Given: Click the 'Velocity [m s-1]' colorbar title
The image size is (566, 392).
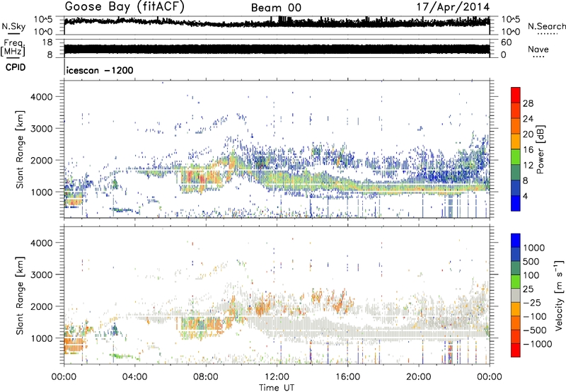Looking at the screenshot, I should pos(559,295).
